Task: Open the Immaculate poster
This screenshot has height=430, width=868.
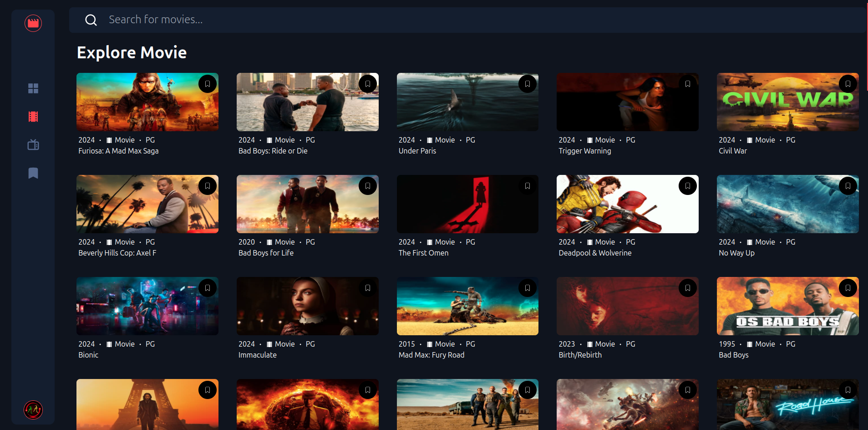Action: pos(308,306)
